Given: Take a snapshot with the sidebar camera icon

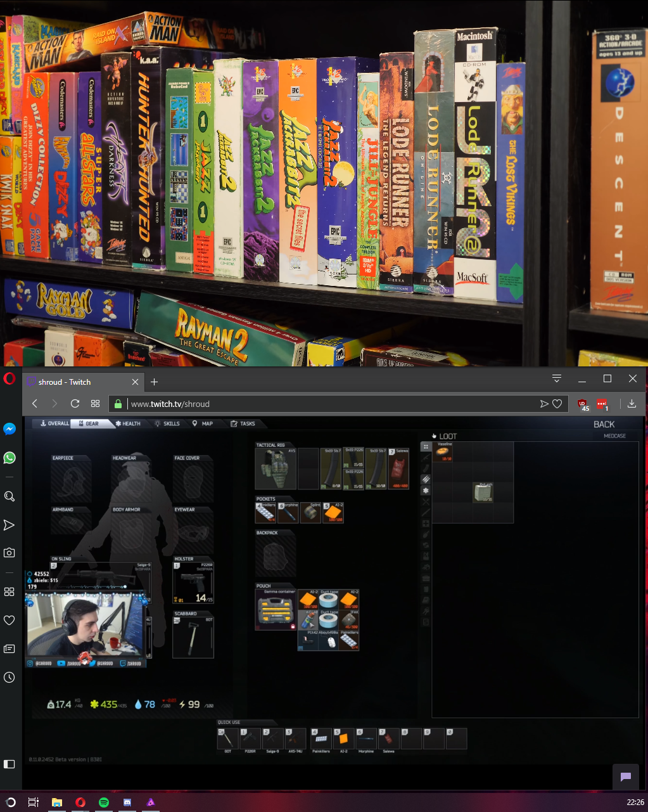Looking at the screenshot, I should click(9, 553).
